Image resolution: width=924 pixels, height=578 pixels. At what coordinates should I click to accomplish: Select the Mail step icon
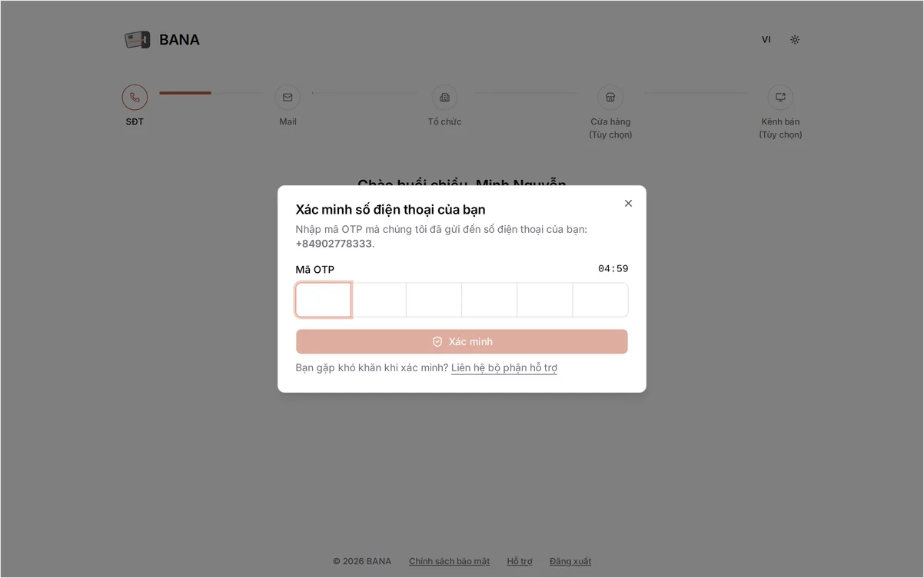[288, 98]
